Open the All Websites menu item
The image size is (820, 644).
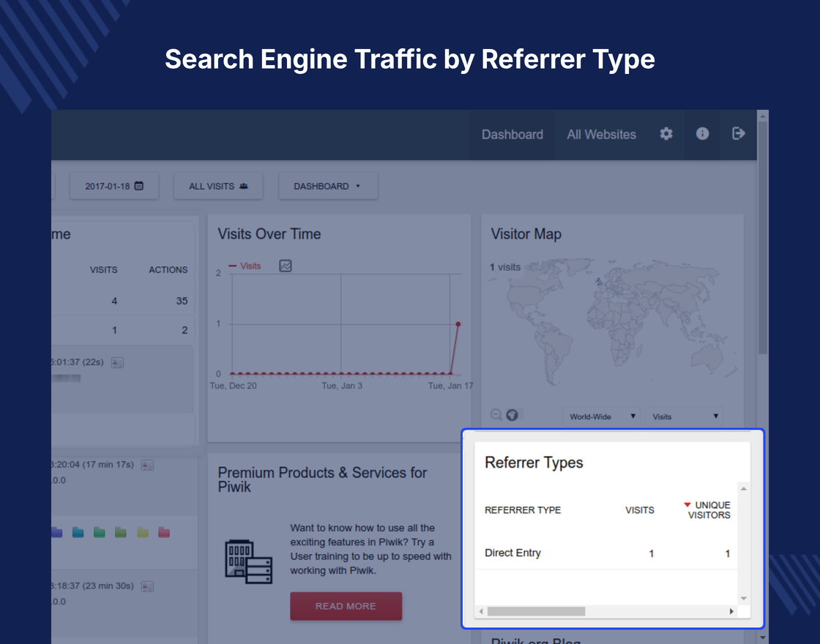[x=601, y=135]
